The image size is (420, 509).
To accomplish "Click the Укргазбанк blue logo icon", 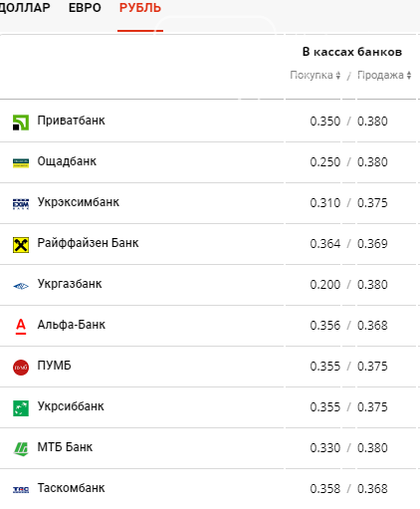I will click(21, 286).
